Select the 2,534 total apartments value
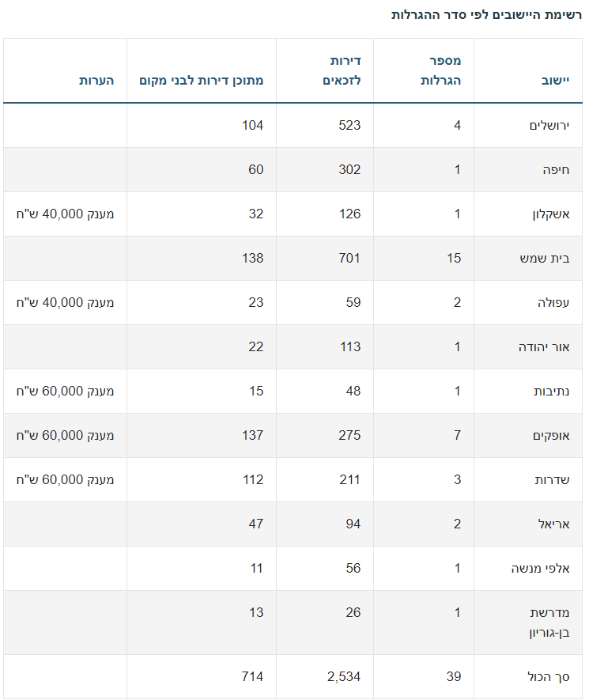The height and width of the screenshot is (700, 589). pos(343,676)
